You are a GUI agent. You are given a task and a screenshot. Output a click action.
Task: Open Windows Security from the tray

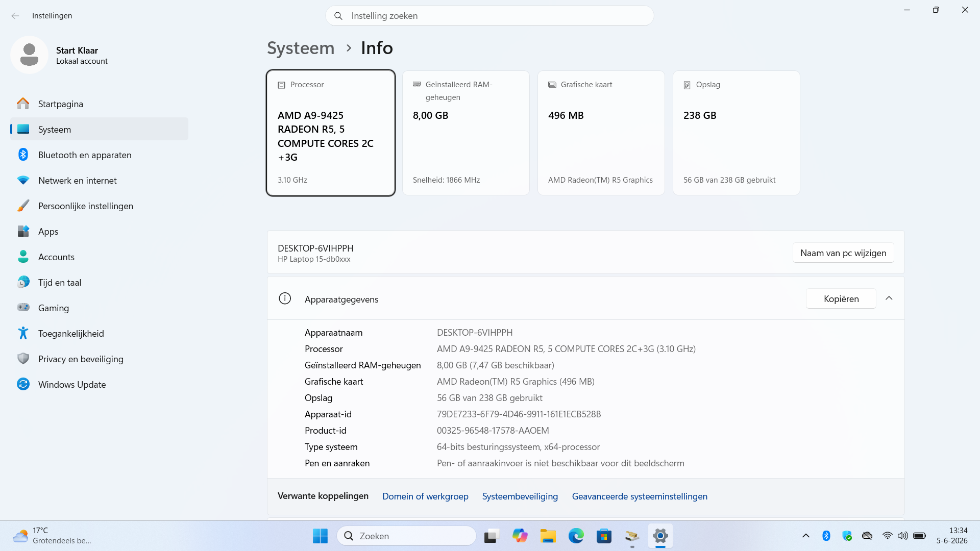847,536
